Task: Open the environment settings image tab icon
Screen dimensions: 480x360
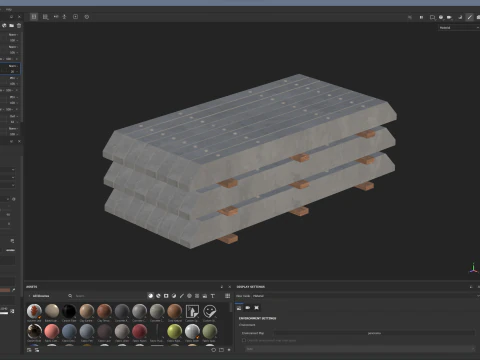Action: click(x=239, y=308)
